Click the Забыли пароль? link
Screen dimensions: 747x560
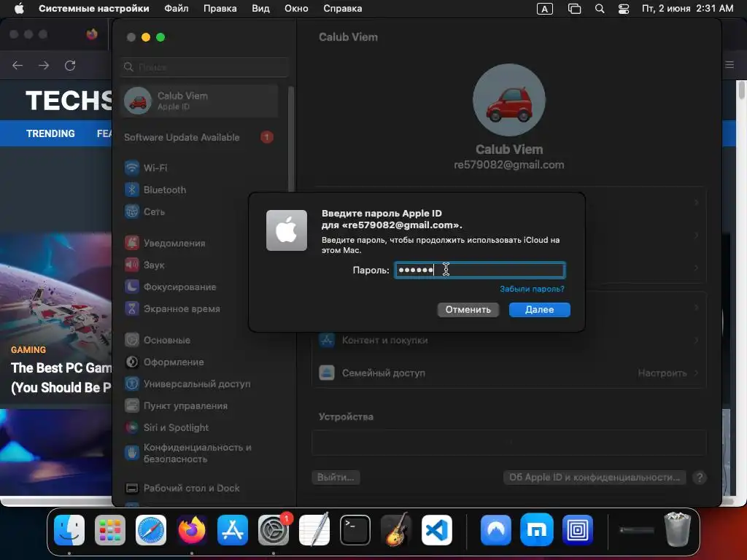click(x=532, y=289)
